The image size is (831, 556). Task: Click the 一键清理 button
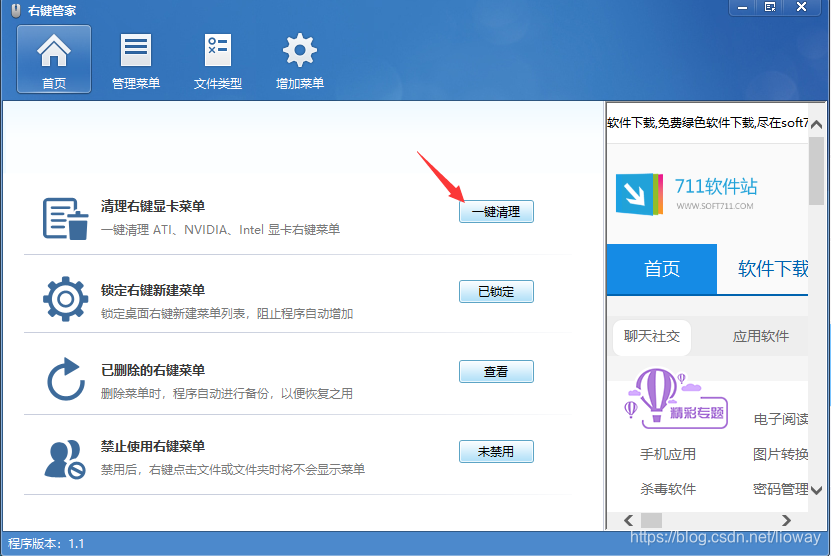tap(496, 211)
